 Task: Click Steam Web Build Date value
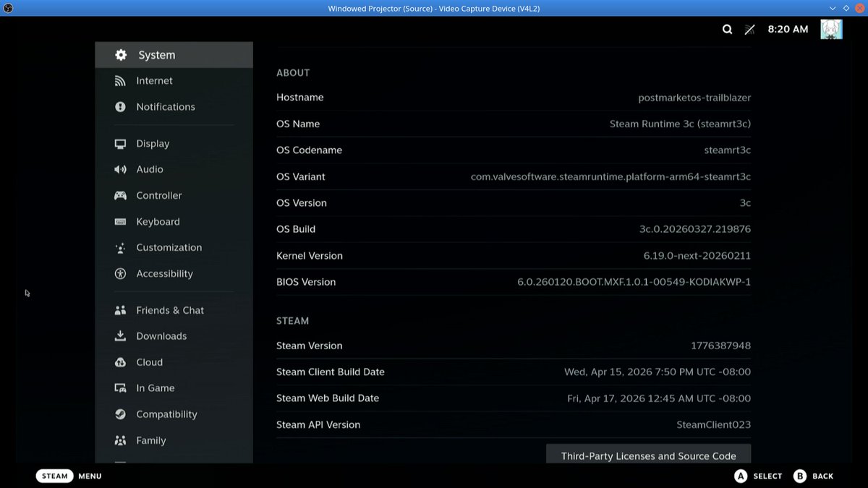(659, 398)
